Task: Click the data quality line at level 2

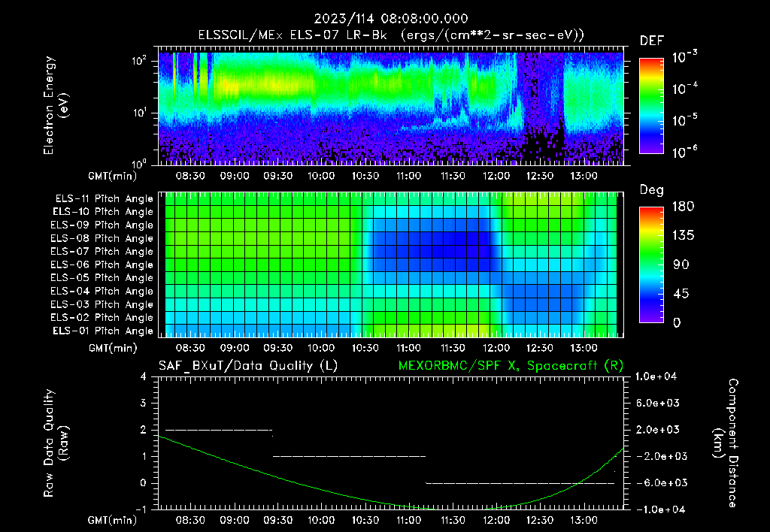Action: point(219,430)
